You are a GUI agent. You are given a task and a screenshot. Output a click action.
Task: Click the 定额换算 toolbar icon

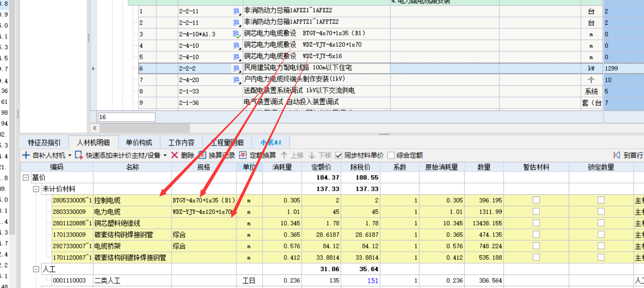click(x=243, y=155)
